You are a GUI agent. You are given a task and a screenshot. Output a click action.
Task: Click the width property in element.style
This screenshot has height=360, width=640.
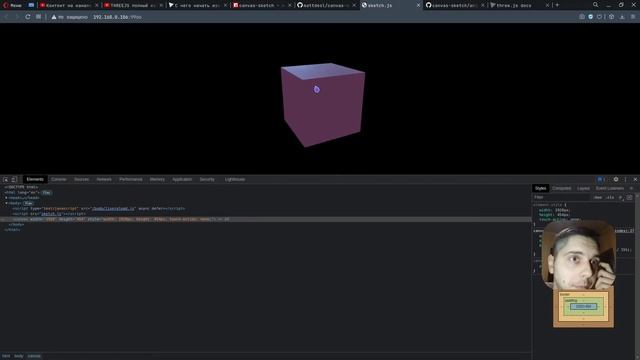pos(544,210)
